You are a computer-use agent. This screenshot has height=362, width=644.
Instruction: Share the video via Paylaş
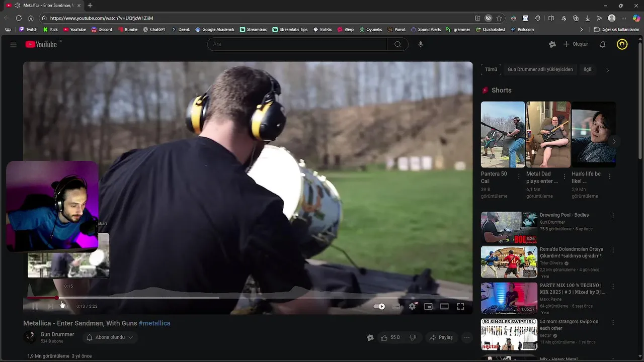441,337
